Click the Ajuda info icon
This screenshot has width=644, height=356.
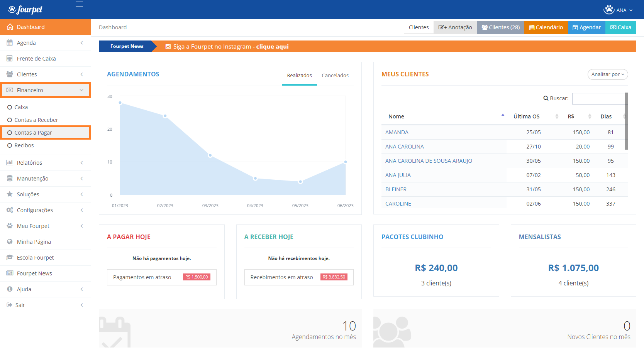click(10, 289)
